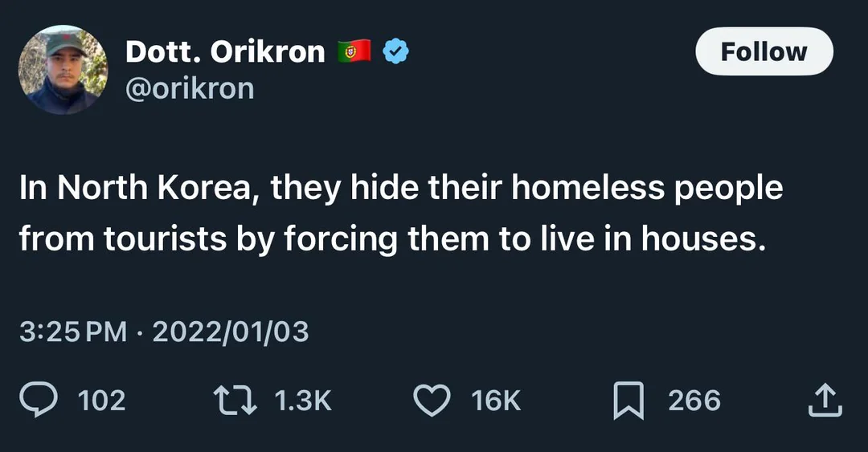This screenshot has width=868, height=452.
Task: View the 102 replies count
Action: [102, 401]
